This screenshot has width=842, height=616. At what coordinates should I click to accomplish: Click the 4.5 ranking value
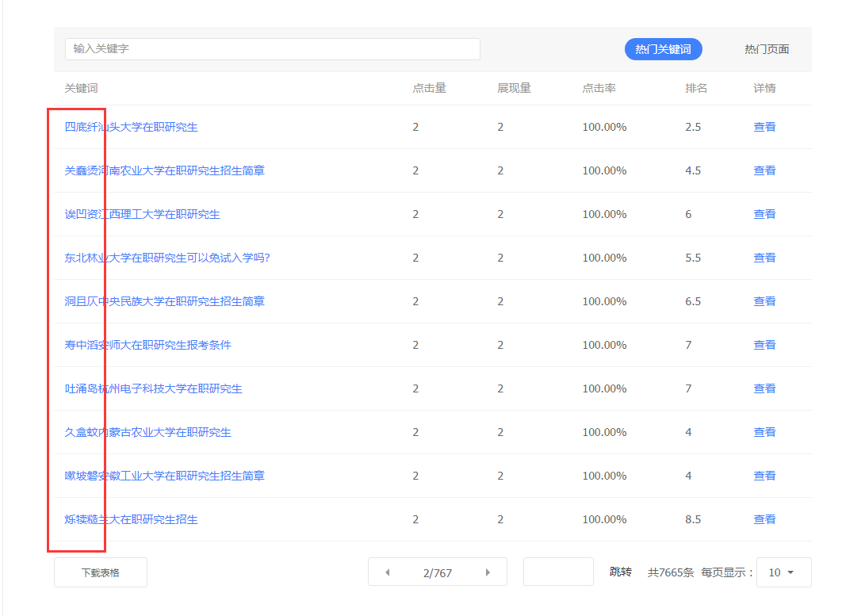click(x=693, y=170)
